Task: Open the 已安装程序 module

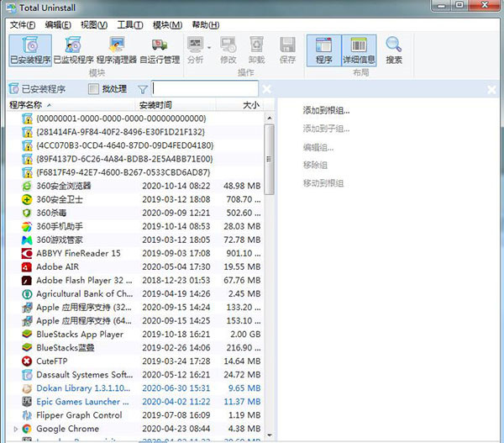Action: click(x=30, y=50)
